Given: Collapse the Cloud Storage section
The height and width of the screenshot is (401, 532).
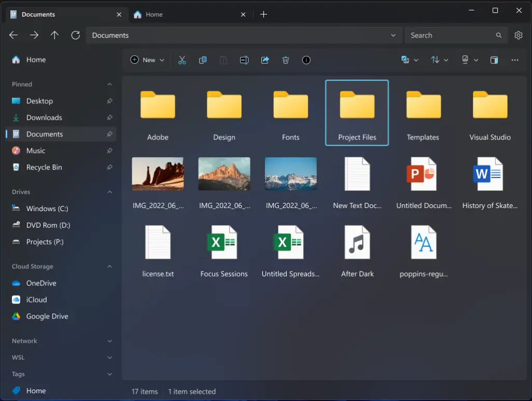Looking at the screenshot, I should click(109, 266).
